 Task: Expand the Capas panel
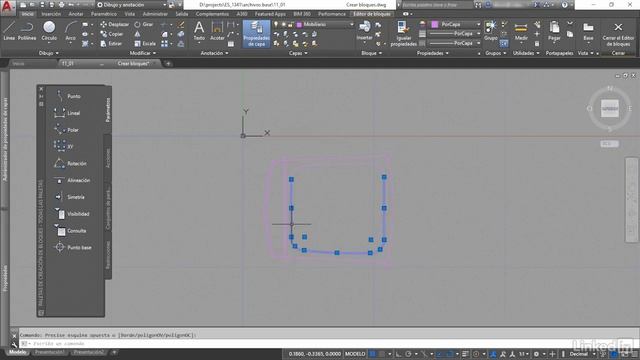click(x=298, y=53)
